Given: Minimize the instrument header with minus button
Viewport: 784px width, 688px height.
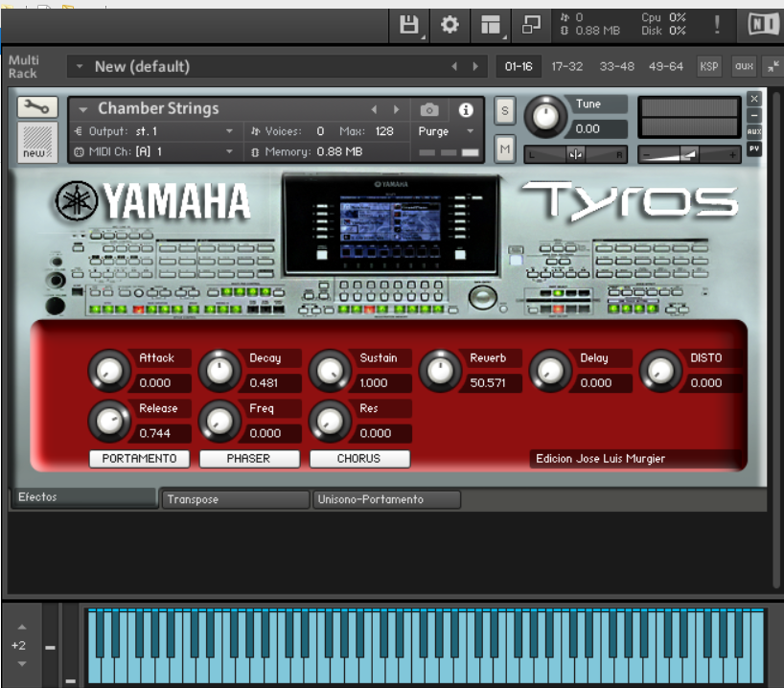Looking at the screenshot, I should [x=754, y=116].
